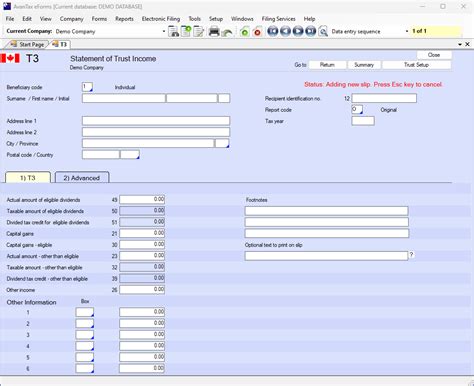This screenshot has width=474, height=386.
Task: Open the Electronic Filing menu
Action: click(x=161, y=19)
